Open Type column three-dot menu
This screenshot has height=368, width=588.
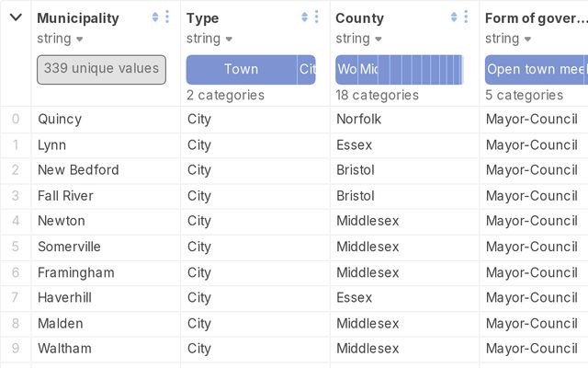point(316,17)
